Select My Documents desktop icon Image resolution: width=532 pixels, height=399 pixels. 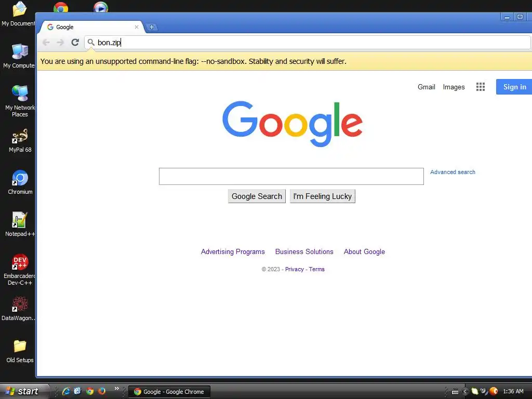tap(19, 14)
